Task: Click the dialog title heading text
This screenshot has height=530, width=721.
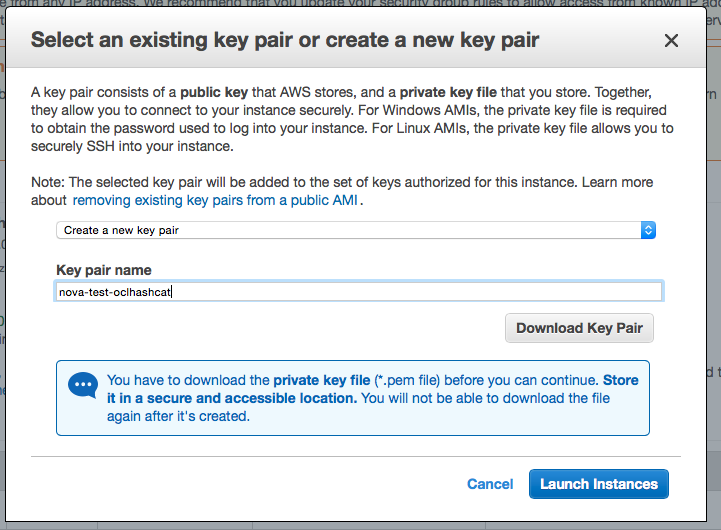Action: pyautogui.click(x=285, y=40)
